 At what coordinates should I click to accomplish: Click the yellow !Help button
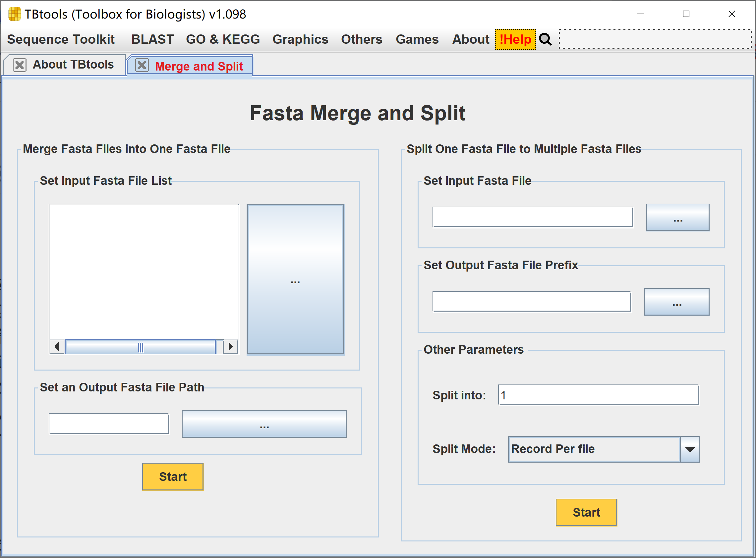pyautogui.click(x=515, y=39)
